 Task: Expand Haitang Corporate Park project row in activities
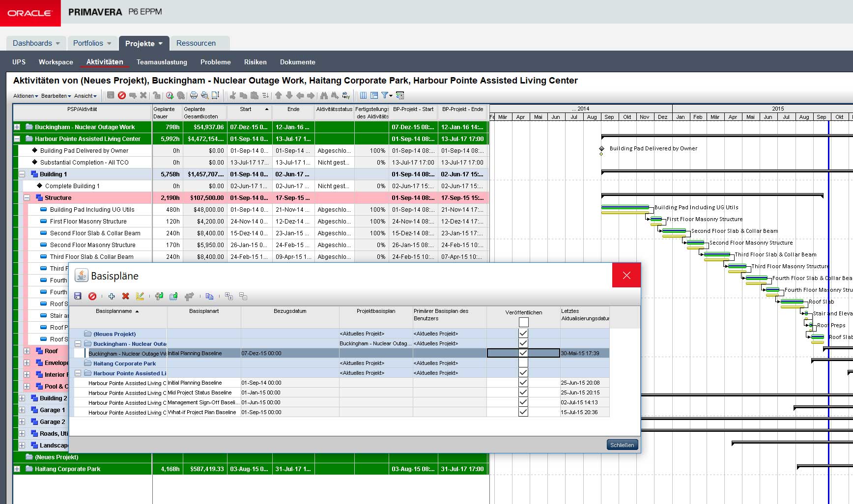coord(17,469)
